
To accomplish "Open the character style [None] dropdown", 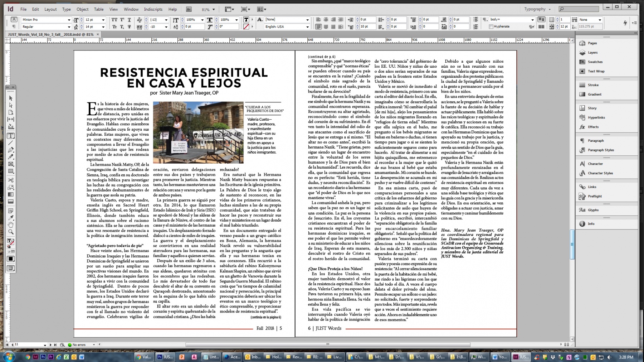I will (x=307, y=20).
